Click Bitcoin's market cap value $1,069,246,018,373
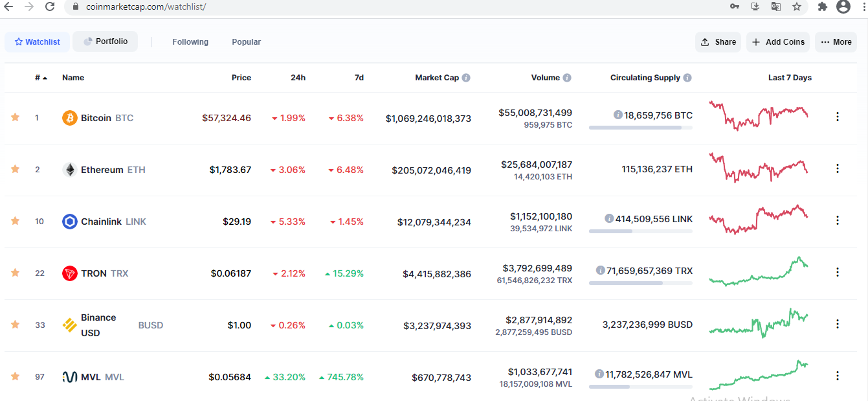 pos(428,119)
